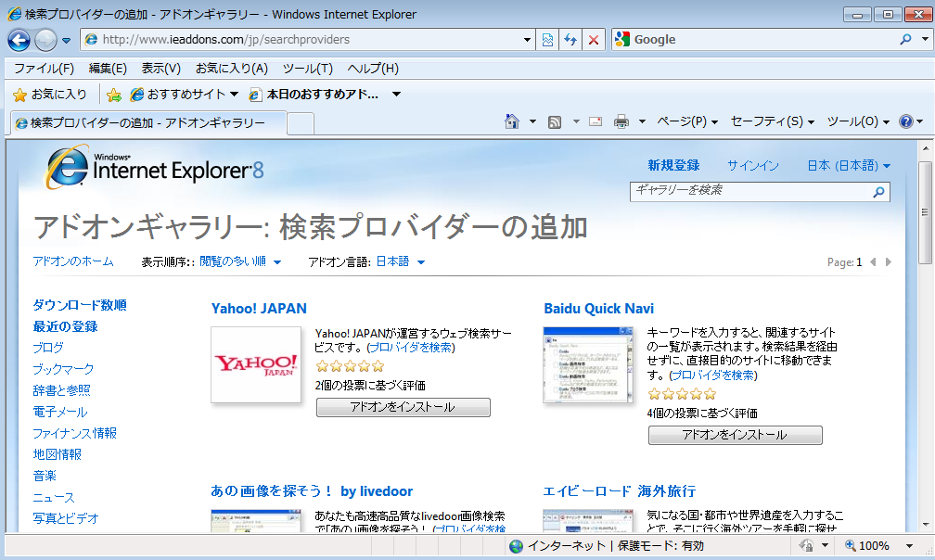Screen dimensions: 935x560
Task: Open the 地図情報 category
Action: pyautogui.click(x=58, y=454)
